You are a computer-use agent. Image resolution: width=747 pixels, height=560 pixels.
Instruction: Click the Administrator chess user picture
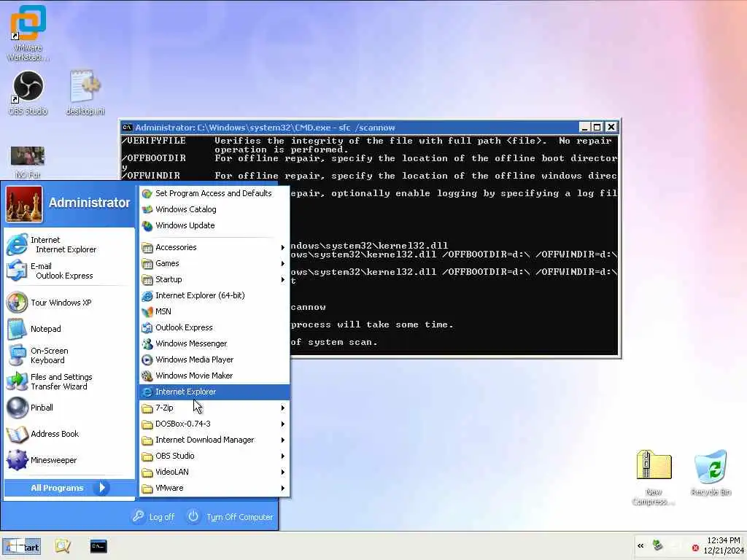click(x=24, y=204)
